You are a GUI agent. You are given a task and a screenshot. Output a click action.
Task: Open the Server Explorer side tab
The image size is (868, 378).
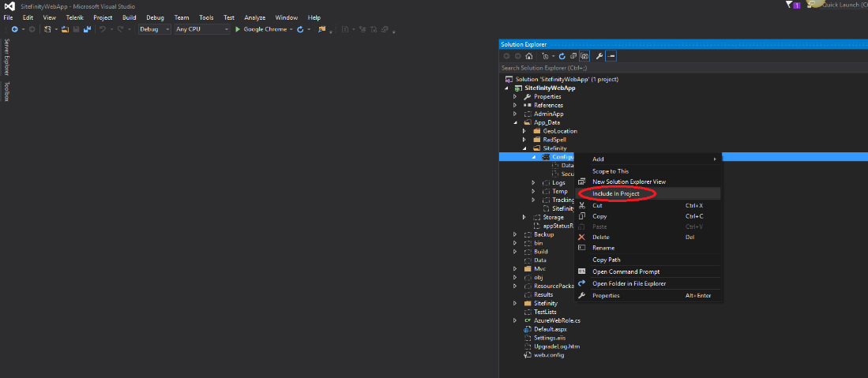[6, 57]
